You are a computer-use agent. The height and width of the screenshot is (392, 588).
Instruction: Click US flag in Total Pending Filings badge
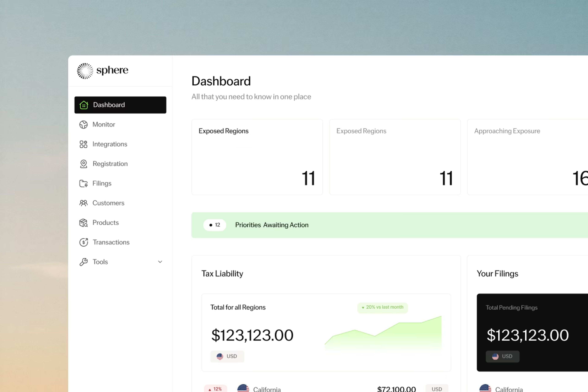[495, 356]
